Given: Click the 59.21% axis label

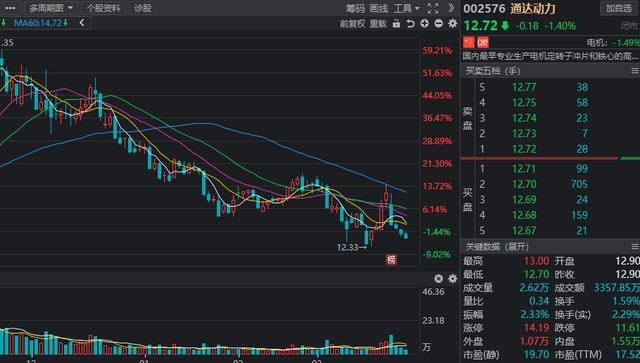Looking at the screenshot, I should (x=437, y=51).
